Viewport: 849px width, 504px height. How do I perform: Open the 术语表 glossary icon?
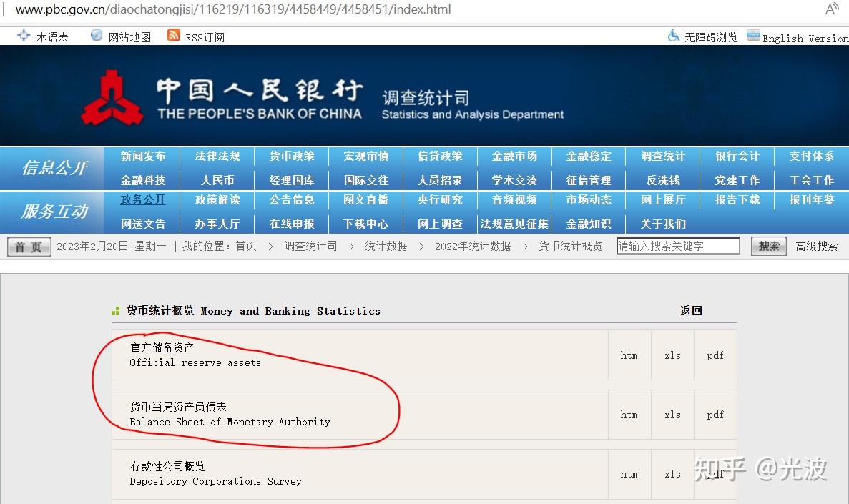24,36
